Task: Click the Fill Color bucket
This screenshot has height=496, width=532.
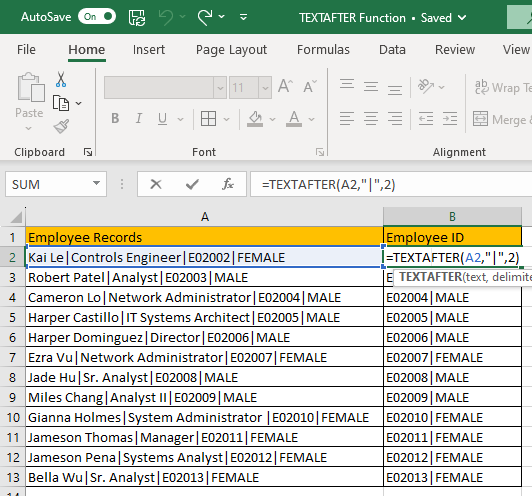Action: click(255, 119)
